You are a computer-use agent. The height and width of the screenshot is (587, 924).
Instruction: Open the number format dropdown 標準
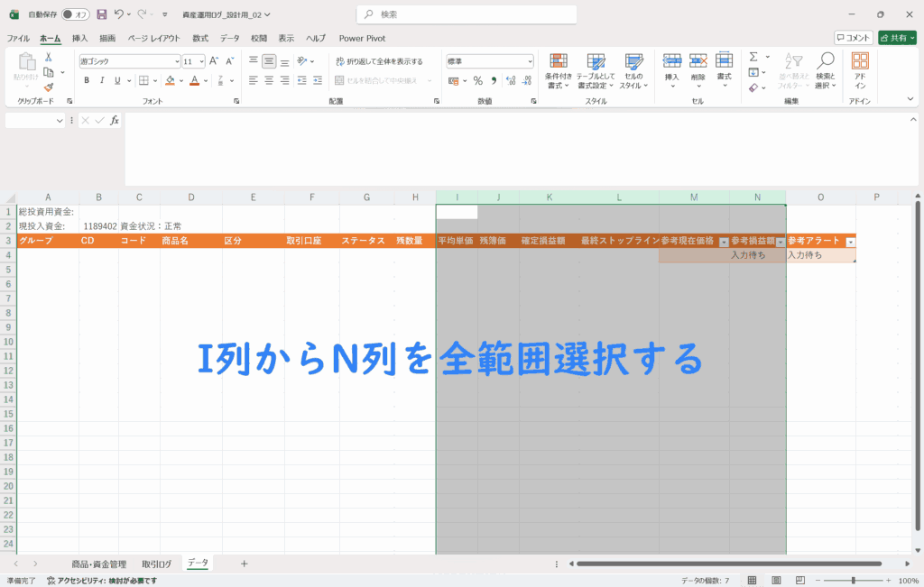click(x=530, y=61)
